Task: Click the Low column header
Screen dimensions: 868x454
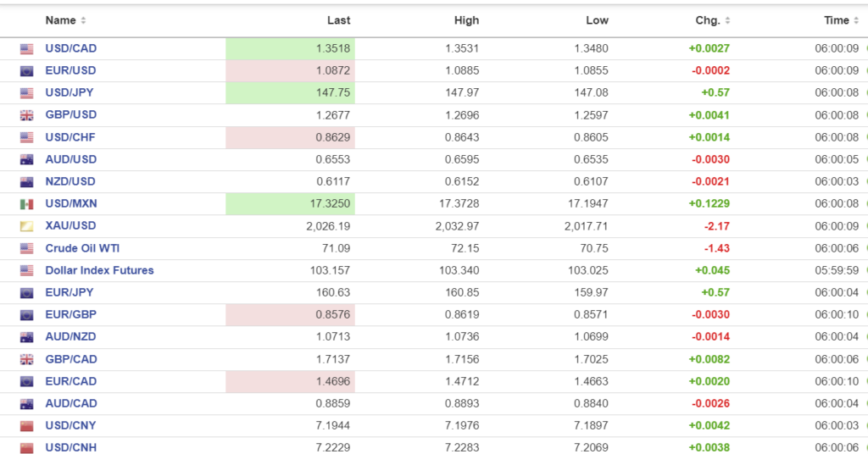Action: pos(597,20)
